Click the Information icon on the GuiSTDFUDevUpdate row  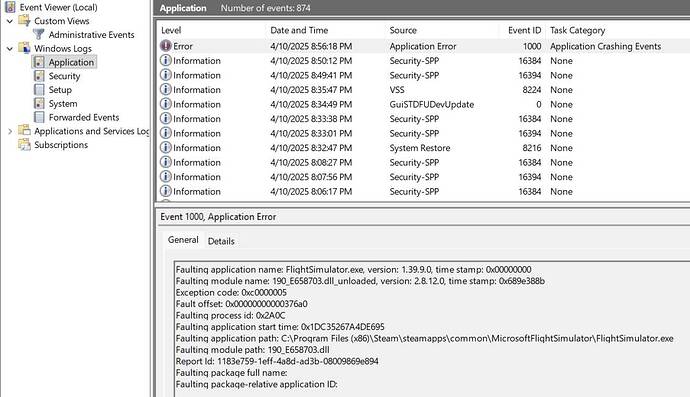pyautogui.click(x=165, y=104)
